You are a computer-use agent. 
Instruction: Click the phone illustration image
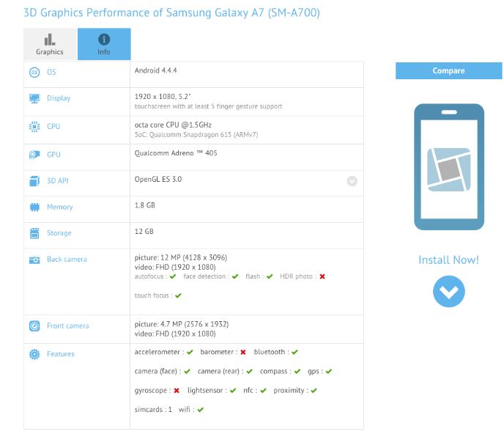(448, 167)
